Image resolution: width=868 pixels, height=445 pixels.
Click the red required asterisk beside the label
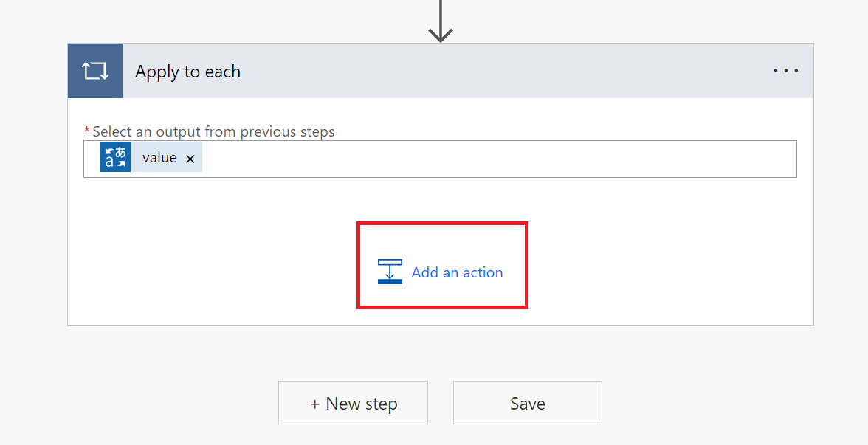pyautogui.click(x=87, y=131)
